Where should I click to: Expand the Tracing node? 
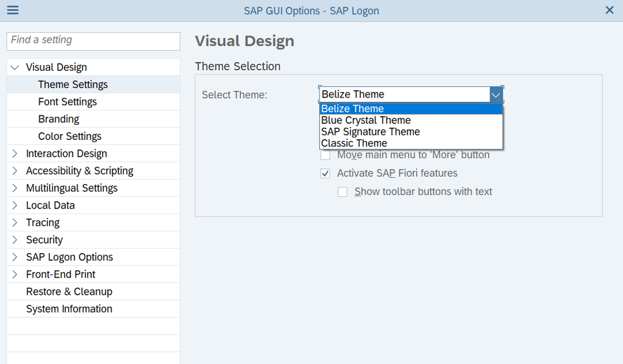15,222
